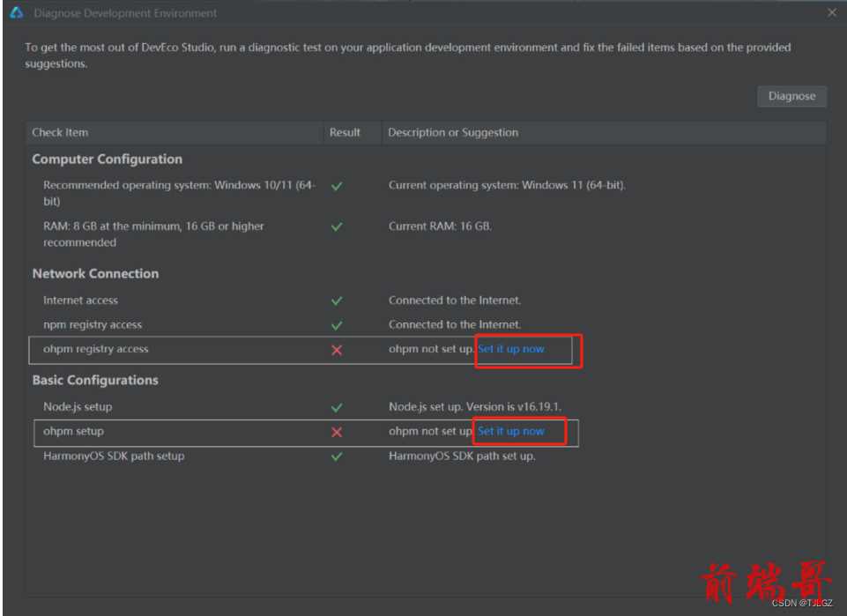This screenshot has height=616, width=847.
Task: Click the Network Connection section heading
Action: (x=95, y=274)
